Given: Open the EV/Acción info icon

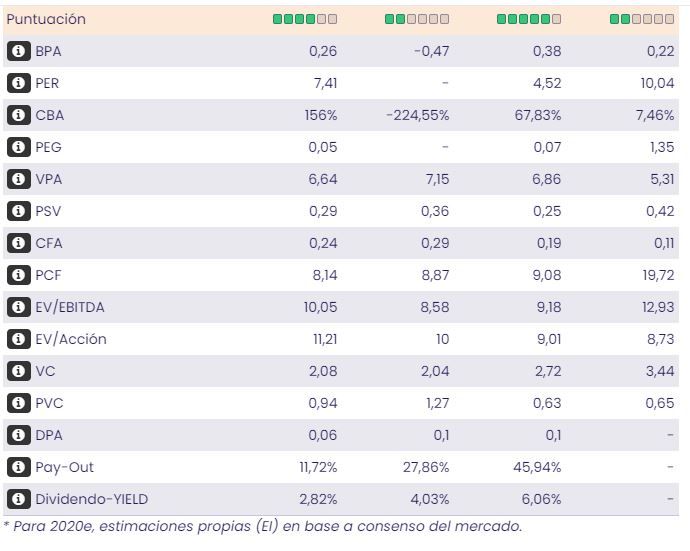Looking at the screenshot, I should coord(18,339).
